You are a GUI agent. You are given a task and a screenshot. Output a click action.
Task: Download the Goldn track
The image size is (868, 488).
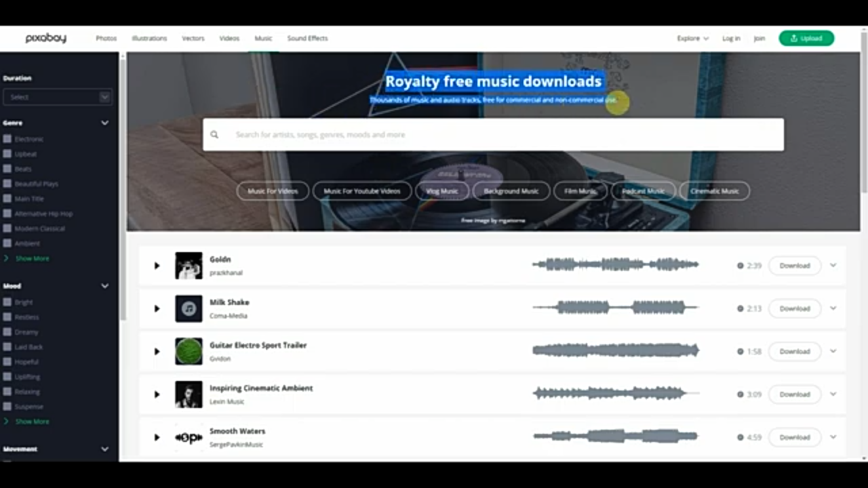coord(795,266)
